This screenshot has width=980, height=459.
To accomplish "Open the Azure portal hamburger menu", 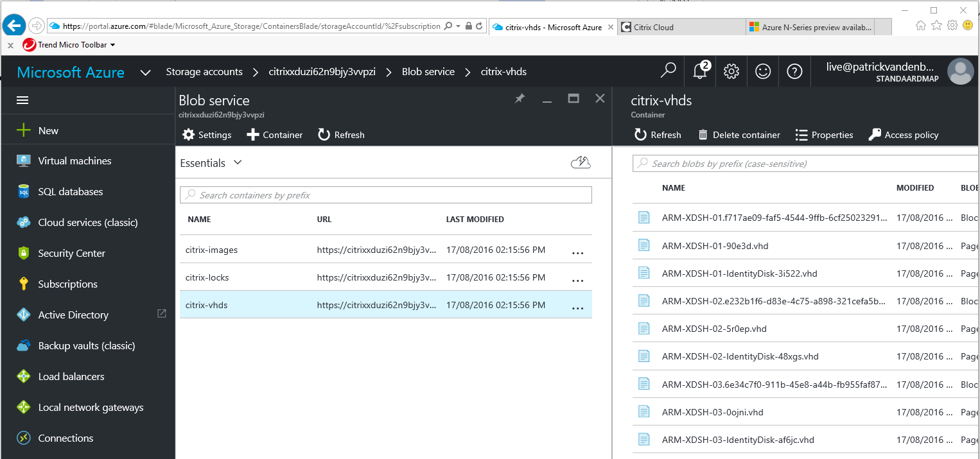I will pyautogui.click(x=22, y=100).
